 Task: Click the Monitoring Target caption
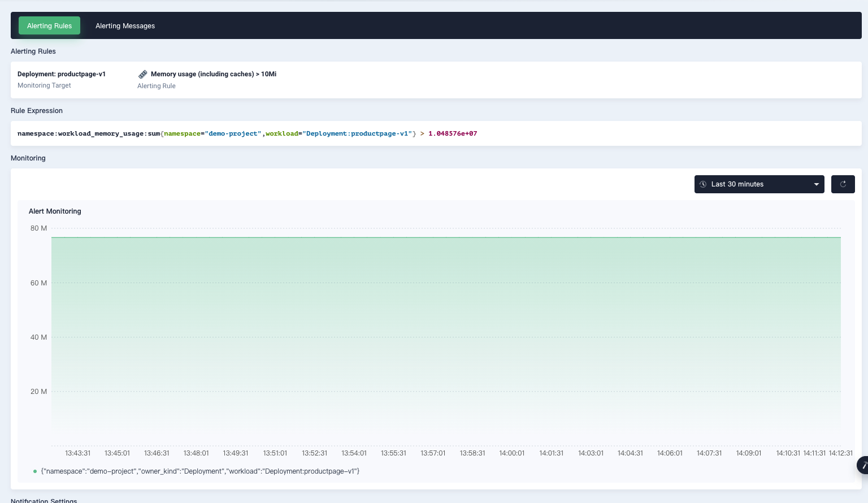pyautogui.click(x=44, y=86)
